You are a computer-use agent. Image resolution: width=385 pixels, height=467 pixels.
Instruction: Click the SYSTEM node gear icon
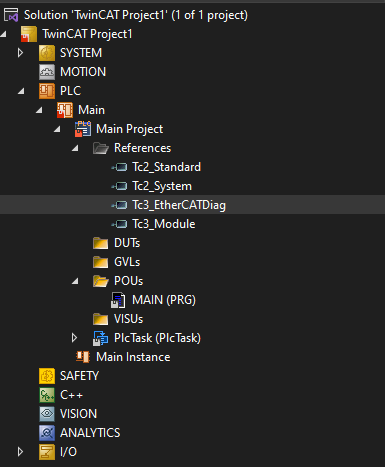point(47,53)
